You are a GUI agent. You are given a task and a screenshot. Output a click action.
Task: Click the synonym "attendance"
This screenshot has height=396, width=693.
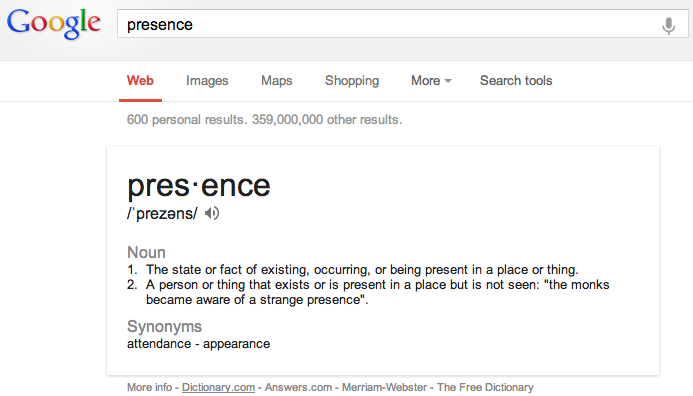(x=159, y=343)
